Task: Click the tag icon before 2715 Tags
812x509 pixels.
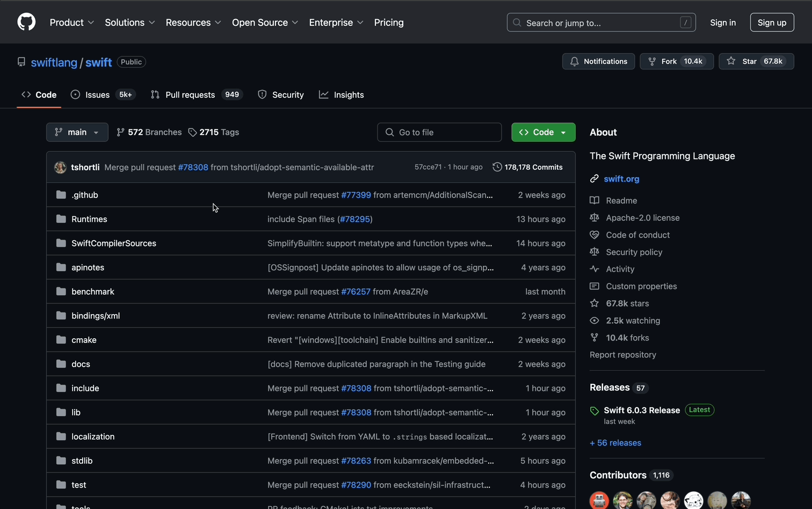Action: pos(192,132)
